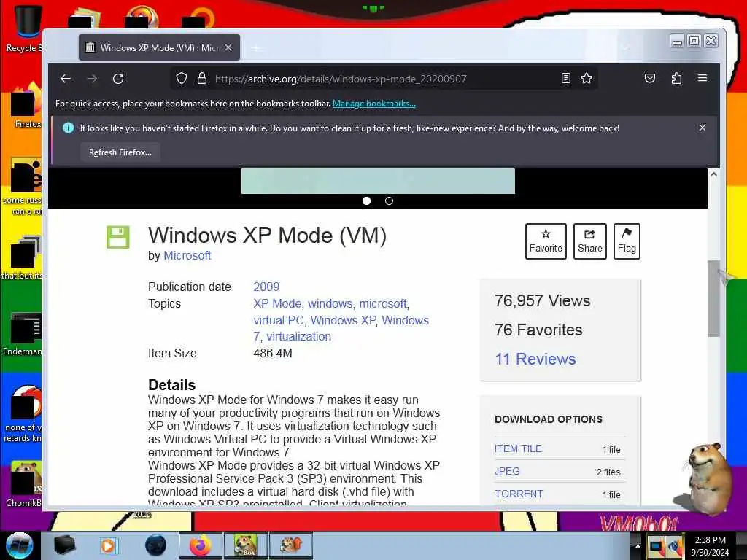The image size is (747, 560).
Task: Open the dark globe taskbar icon
Action: pos(155,545)
